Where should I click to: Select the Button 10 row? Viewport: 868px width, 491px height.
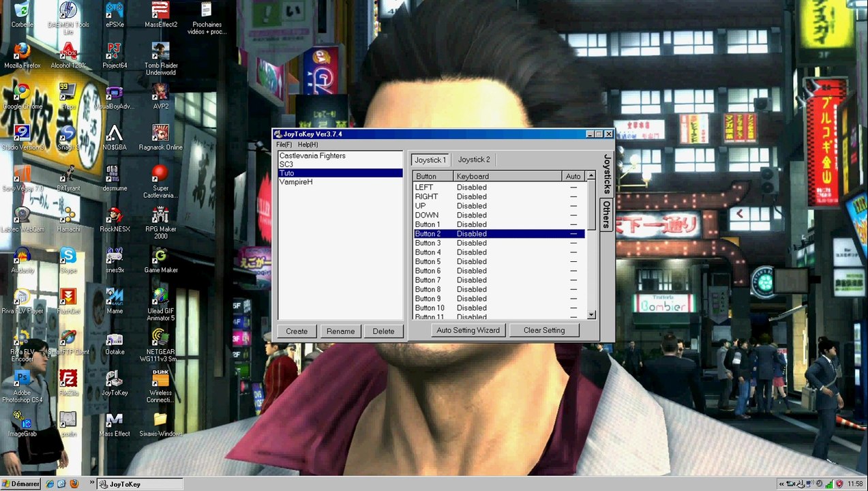pos(499,308)
